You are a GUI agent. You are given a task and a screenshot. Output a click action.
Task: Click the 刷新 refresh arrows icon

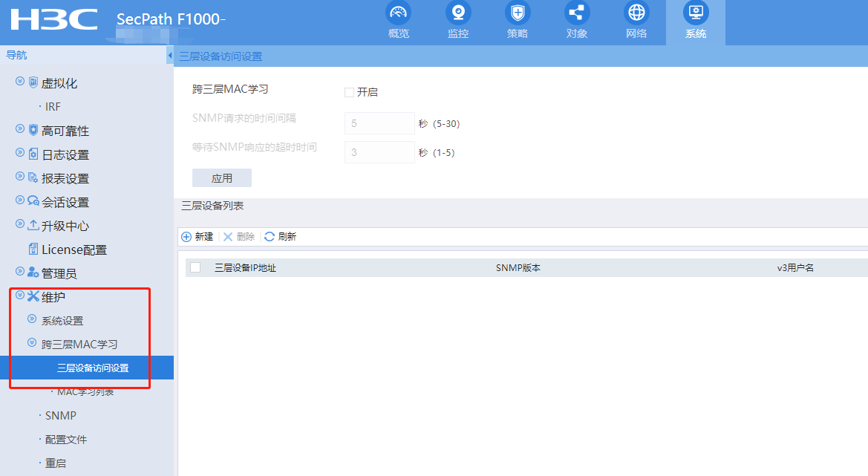270,237
